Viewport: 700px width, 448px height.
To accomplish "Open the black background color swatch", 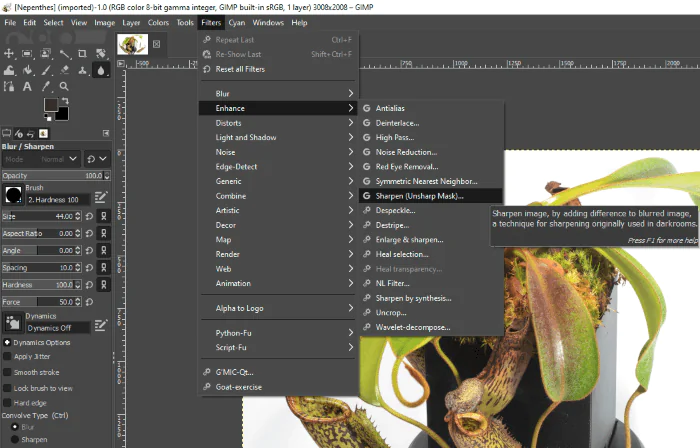I will coord(62,115).
